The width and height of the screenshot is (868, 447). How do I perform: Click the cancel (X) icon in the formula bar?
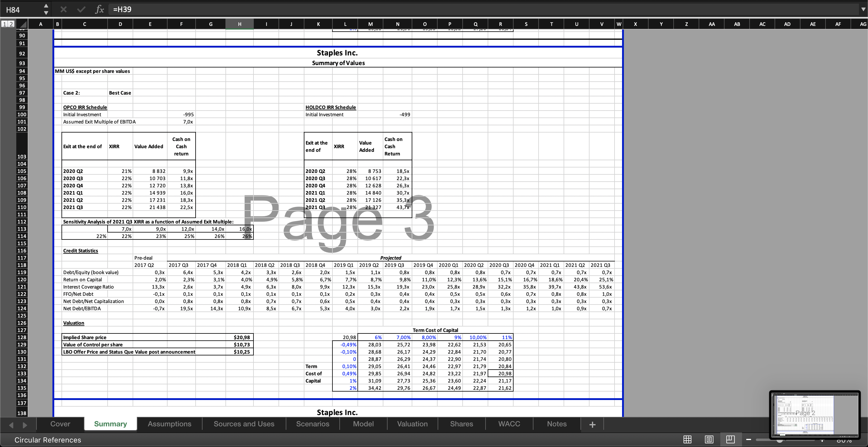[x=63, y=9]
